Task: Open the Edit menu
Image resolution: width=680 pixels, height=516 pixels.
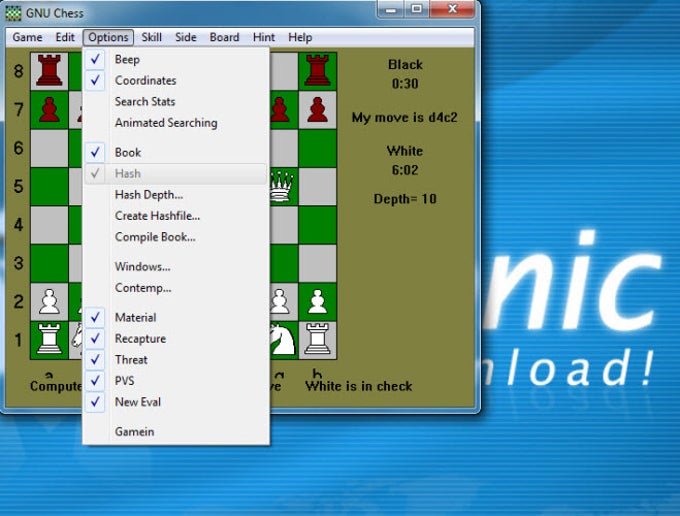Action: click(65, 37)
